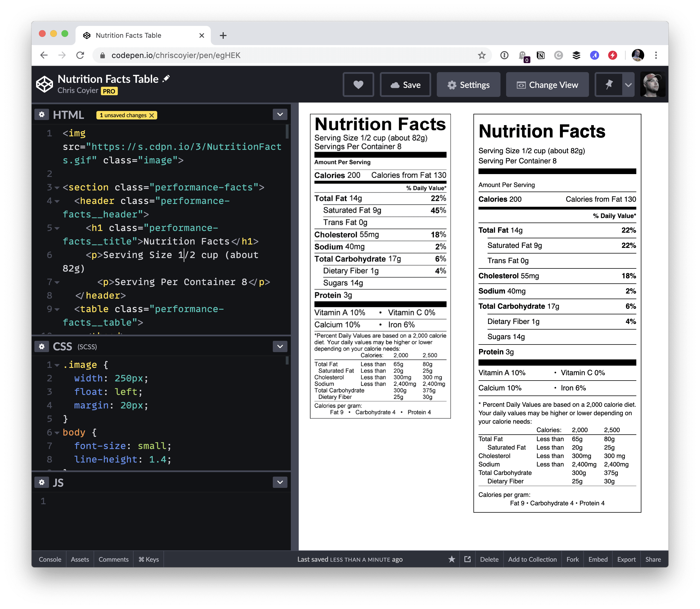
Task: Expand the HTML panel dropdown chevron
Action: click(x=280, y=115)
